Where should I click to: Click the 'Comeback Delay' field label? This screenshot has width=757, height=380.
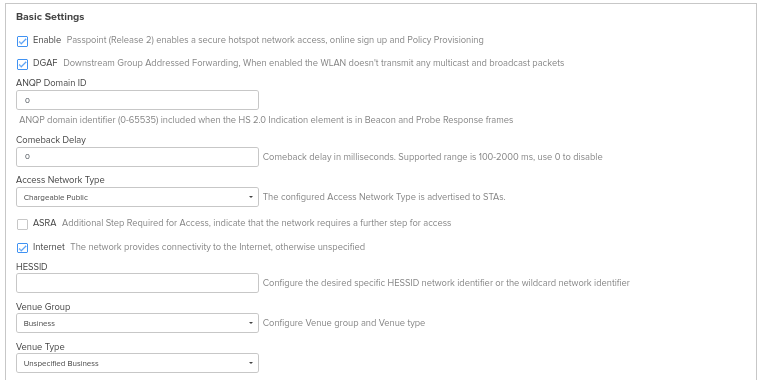tap(51, 140)
